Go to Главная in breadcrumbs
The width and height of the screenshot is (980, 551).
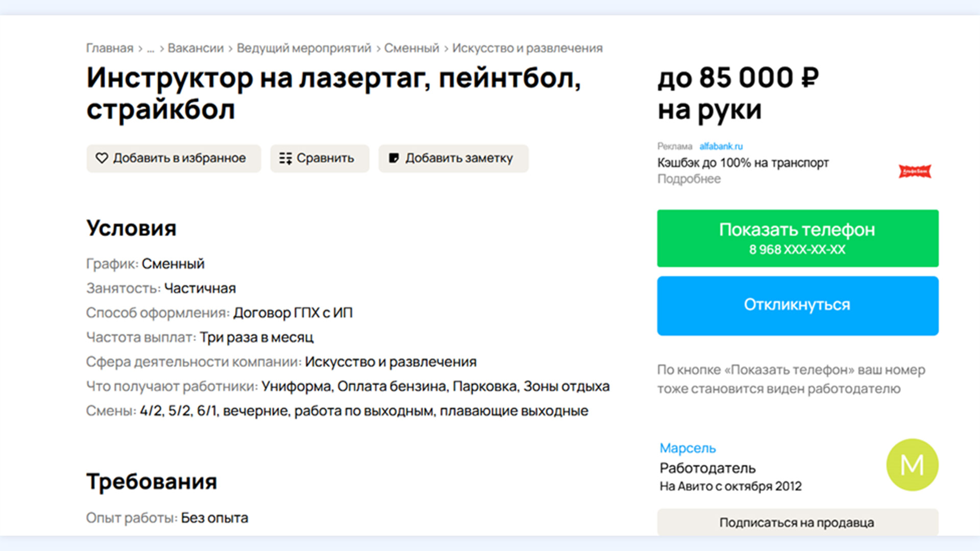[110, 48]
